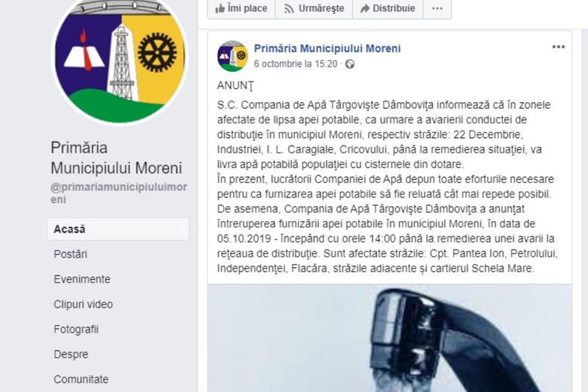Click the page title in left sidebar
Viewport: 588px width, 392px height.
pyautogui.click(x=116, y=158)
